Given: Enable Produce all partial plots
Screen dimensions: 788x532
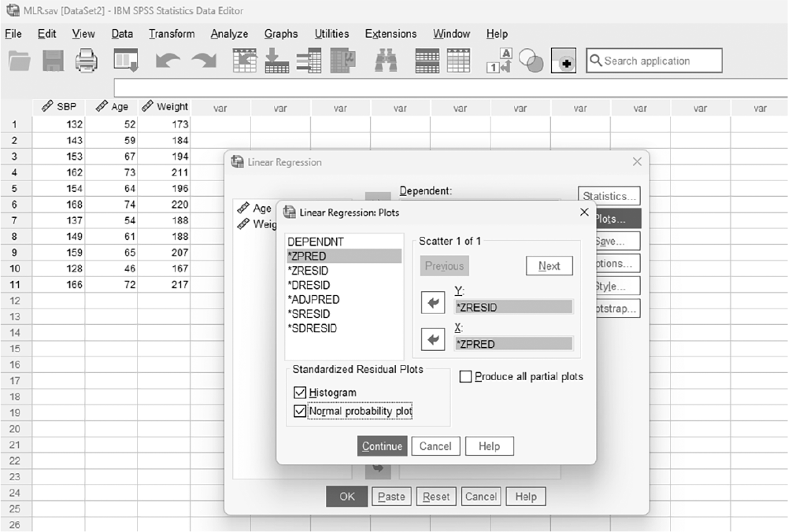Looking at the screenshot, I should 466,376.
